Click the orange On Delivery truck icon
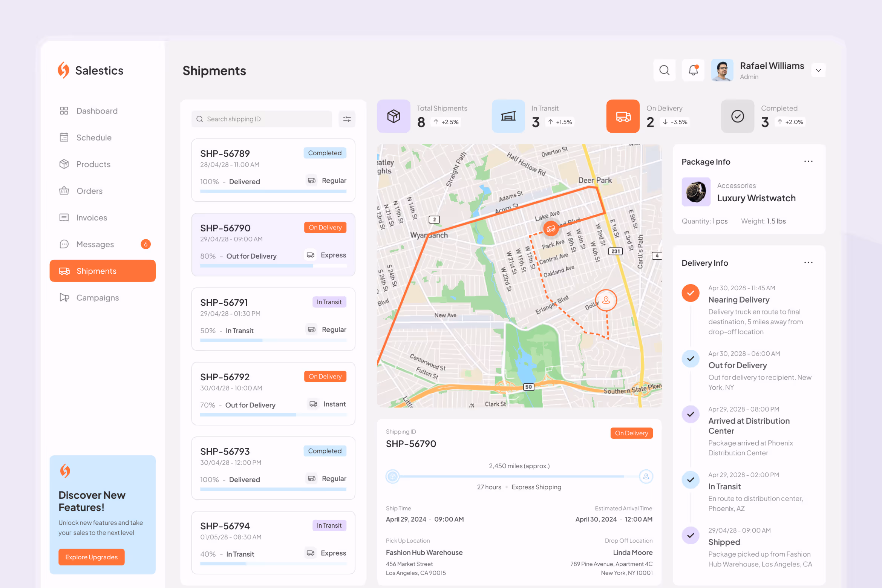The image size is (882, 588). [x=623, y=116]
